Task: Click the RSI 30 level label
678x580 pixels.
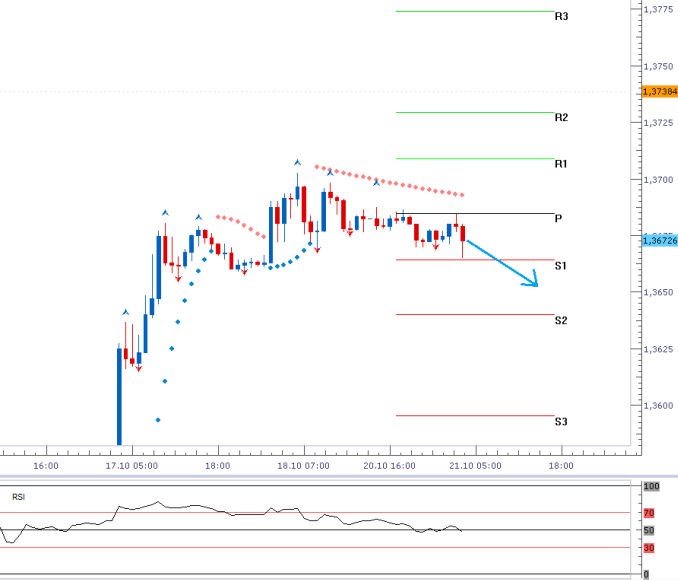Action: [x=649, y=548]
